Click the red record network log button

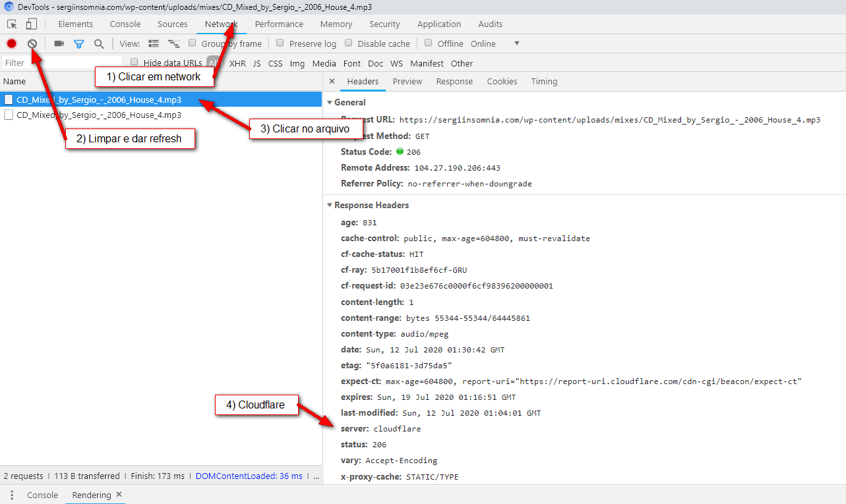pyautogui.click(x=11, y=43)
